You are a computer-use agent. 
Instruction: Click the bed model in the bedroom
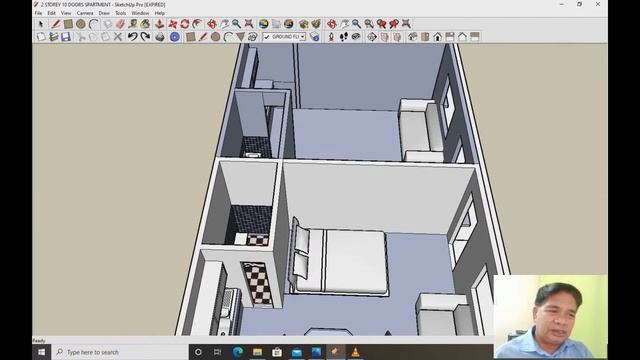(x=339, y=261)
